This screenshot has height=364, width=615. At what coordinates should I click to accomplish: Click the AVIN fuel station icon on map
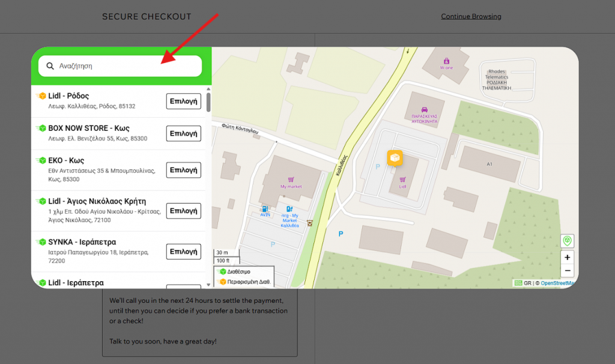coord(265,208)
